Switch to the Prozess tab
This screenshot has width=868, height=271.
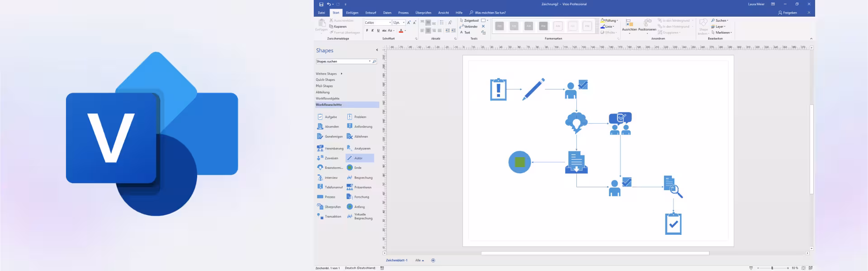[x=403, y=13]
